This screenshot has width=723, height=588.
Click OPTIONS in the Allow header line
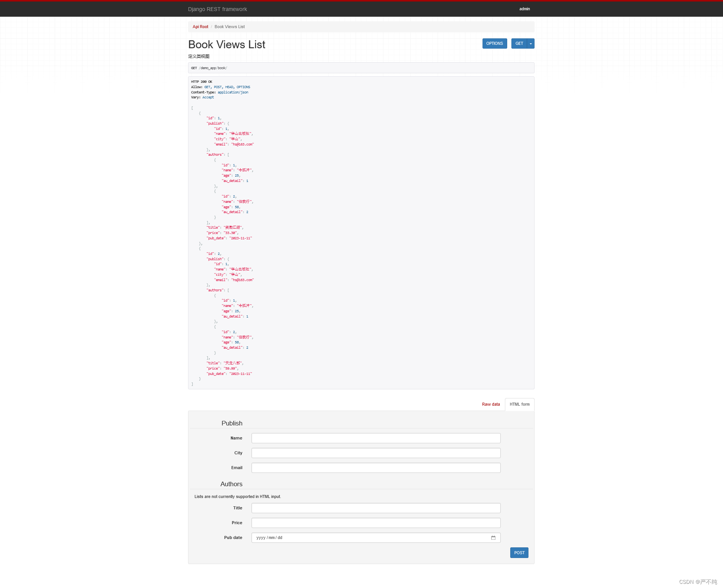coord(243,87)
